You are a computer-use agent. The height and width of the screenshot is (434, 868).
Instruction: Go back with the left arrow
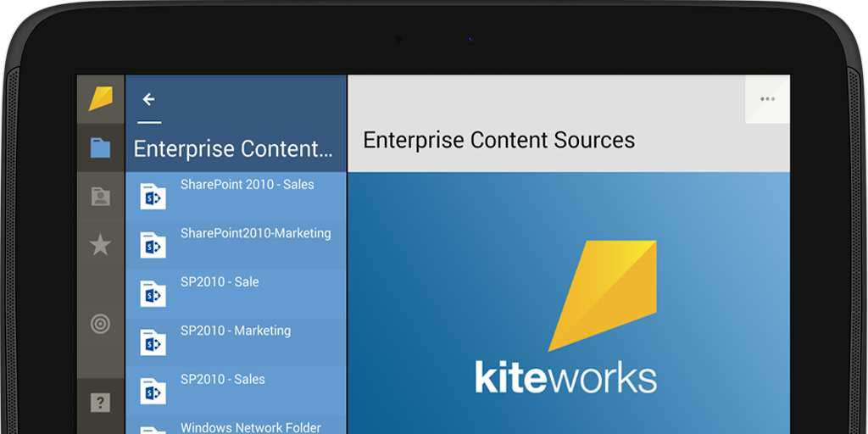148,99
